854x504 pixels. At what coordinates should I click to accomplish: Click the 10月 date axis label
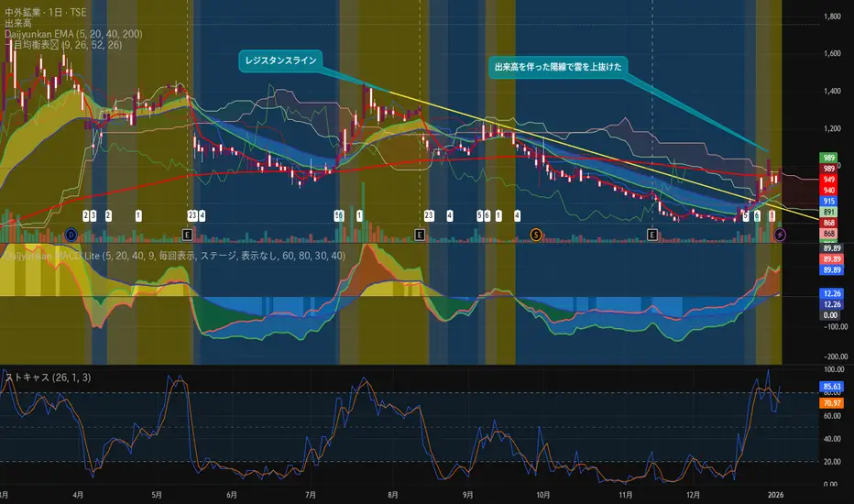(543, 495)
